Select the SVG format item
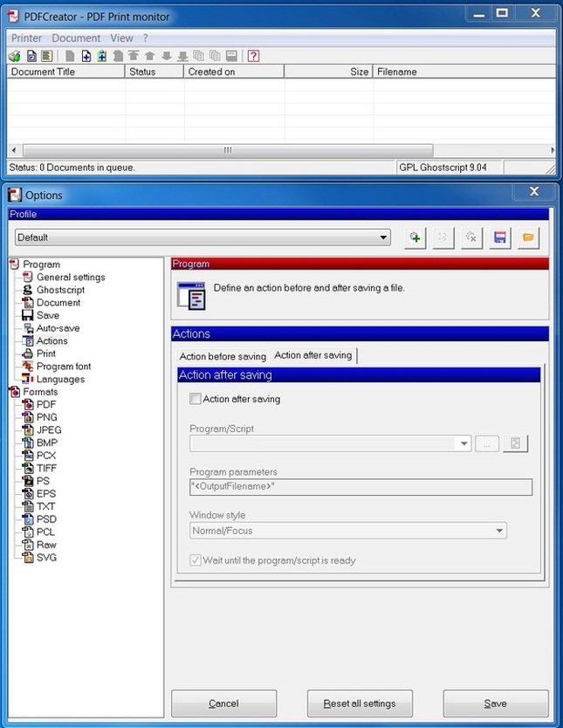This screenshot has height=728, width=563. coord(46,558)
